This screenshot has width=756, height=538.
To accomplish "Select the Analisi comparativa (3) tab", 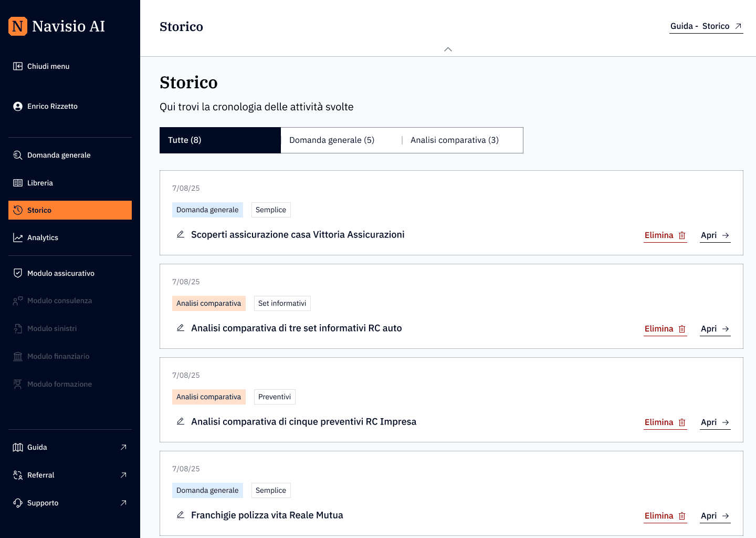I will [x=455, y=140].
